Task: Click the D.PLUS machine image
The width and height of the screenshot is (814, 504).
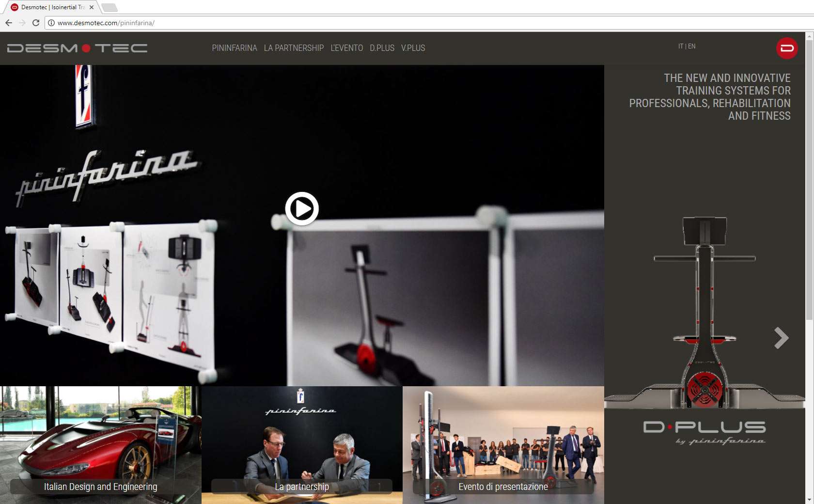Action: [x=704, y=313]
